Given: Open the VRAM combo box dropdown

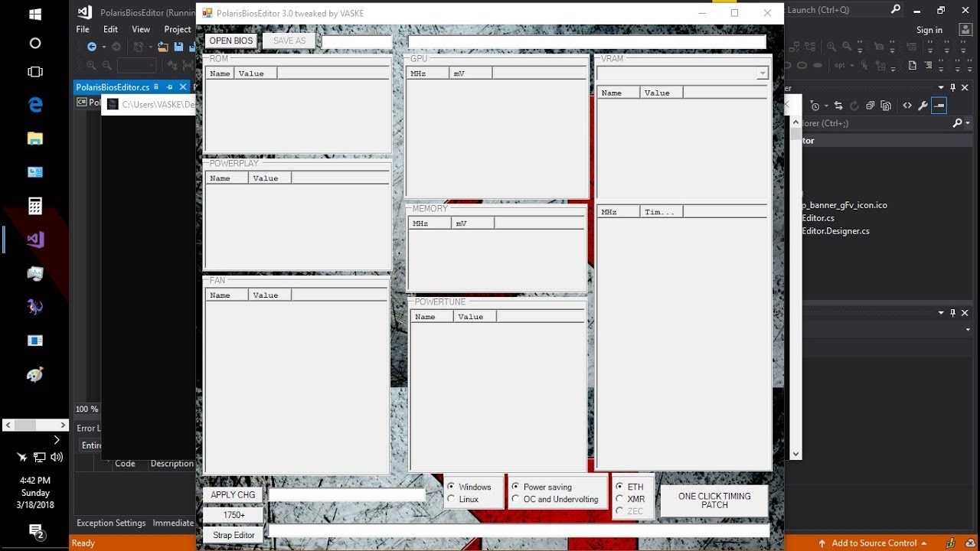Looking at the screenshot, I should coord(762,73).
